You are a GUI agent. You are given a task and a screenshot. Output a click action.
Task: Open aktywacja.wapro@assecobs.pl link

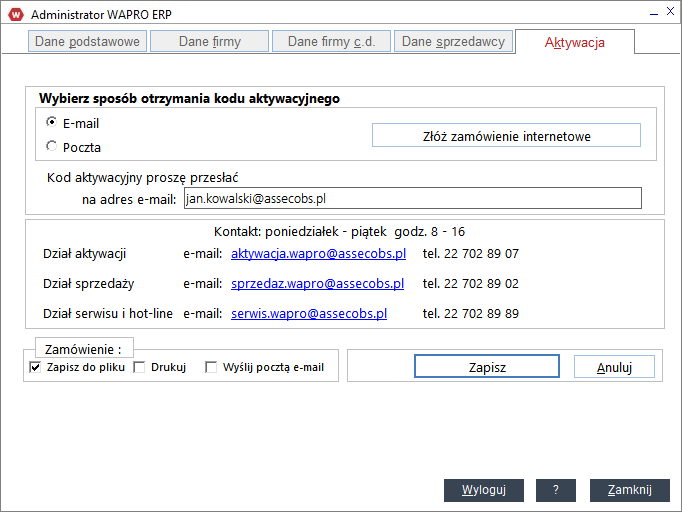(318, 254)
